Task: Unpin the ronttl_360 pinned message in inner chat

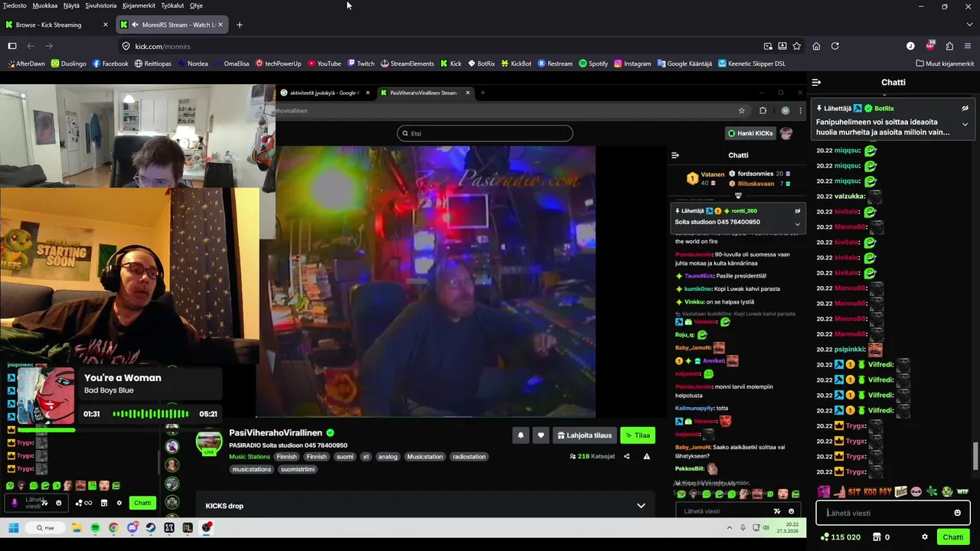Action: (797, 210)
